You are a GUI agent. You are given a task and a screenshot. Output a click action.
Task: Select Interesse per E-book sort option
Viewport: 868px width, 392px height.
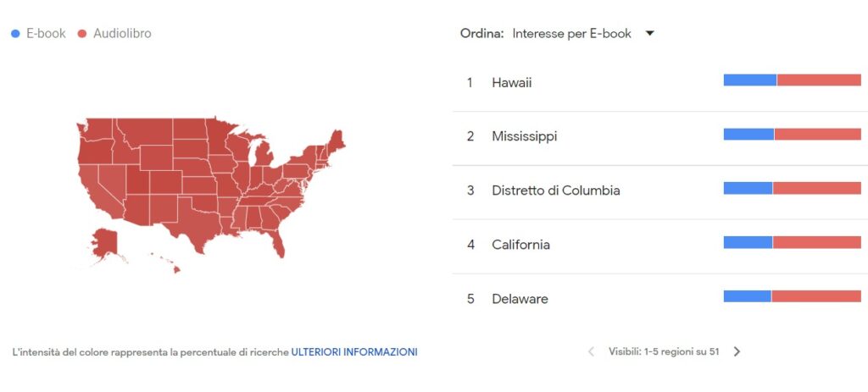coord(572,34)
